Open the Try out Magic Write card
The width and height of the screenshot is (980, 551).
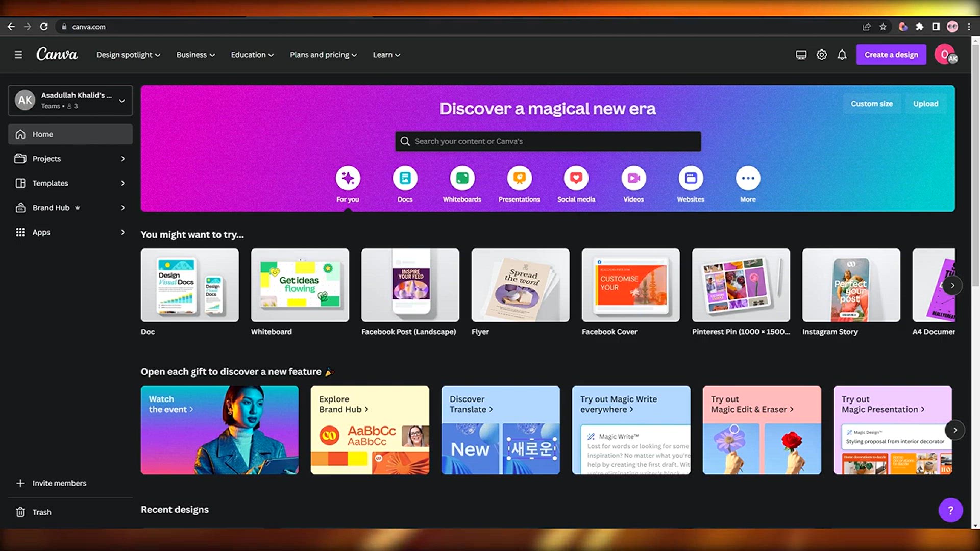click(x=631, y=430)
